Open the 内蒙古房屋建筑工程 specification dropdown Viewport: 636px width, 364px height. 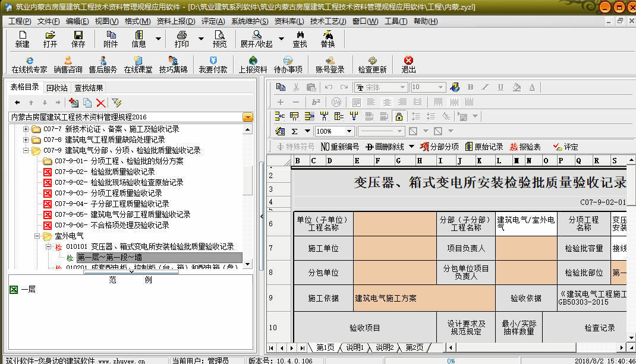[248, 117]
